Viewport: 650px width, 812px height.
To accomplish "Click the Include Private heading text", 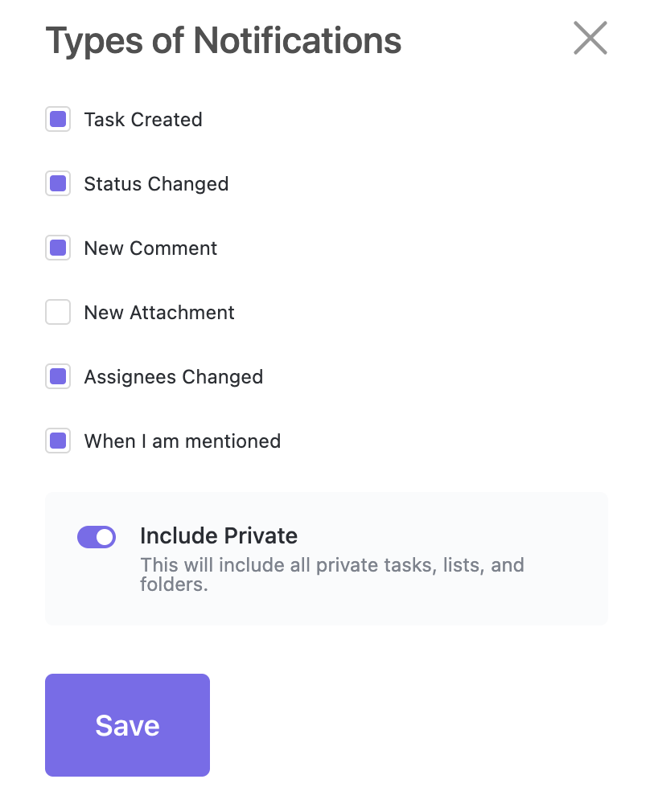I will [x=219, y=535].
